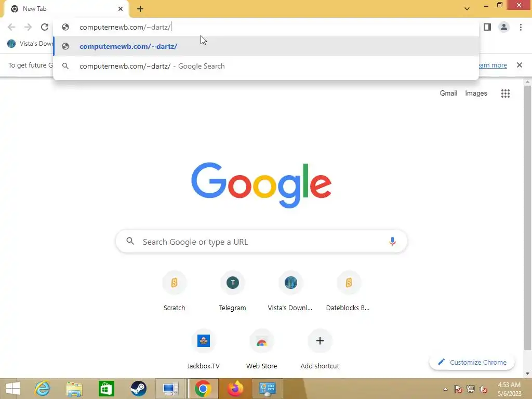The image size is (532, 399).
Task: Open the Google apps grid
Action: 505,94
